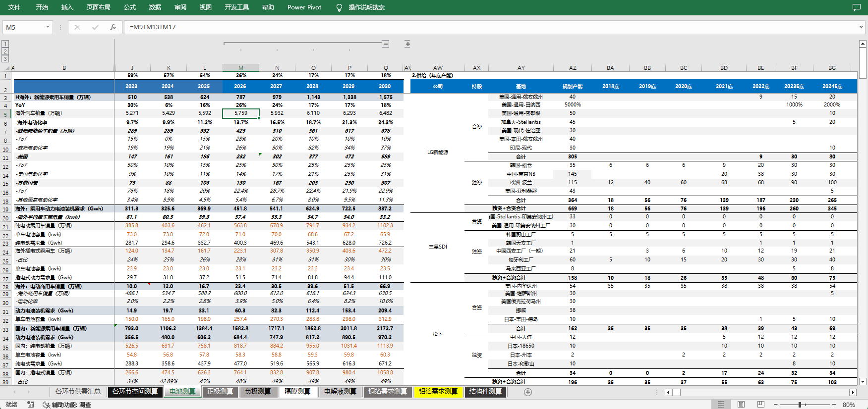Open the comments pane icon
This screenshot has width=868, height=409.
coord(856,7)
